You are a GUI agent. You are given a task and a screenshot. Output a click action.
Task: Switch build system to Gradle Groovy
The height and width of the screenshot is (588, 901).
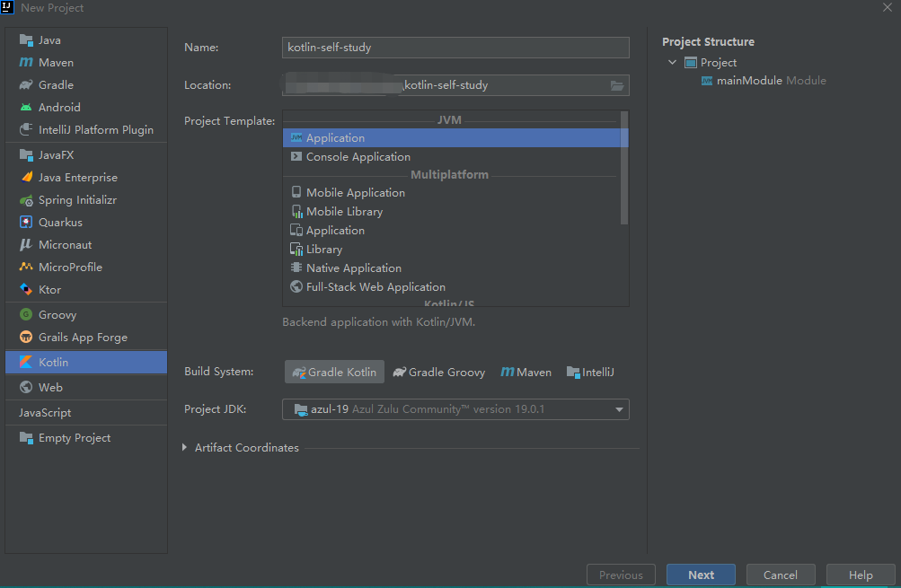(439, 372)
